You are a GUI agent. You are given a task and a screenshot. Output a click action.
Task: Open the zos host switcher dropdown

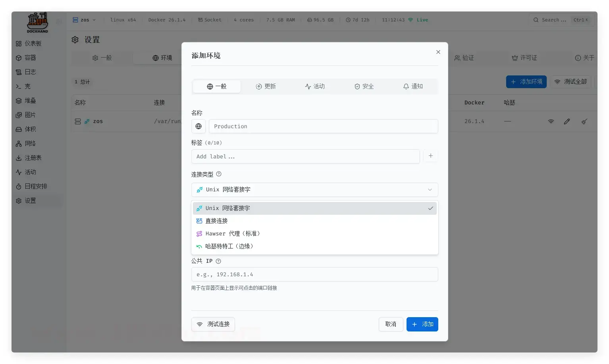pos(84,19)
